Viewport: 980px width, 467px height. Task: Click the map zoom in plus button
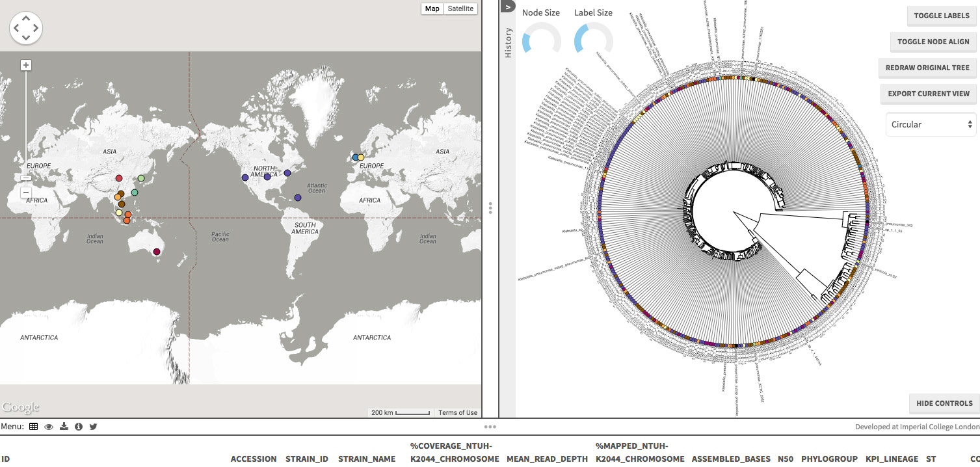(26, 65)
